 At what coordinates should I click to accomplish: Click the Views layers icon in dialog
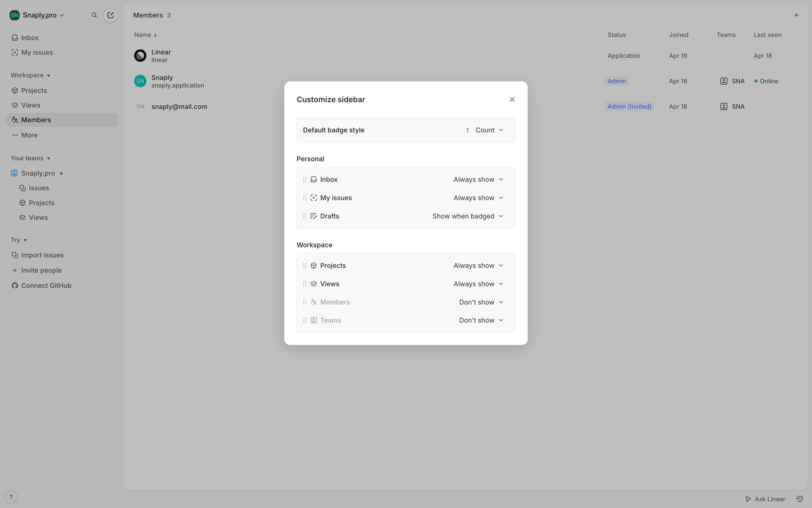pos(314,284)
